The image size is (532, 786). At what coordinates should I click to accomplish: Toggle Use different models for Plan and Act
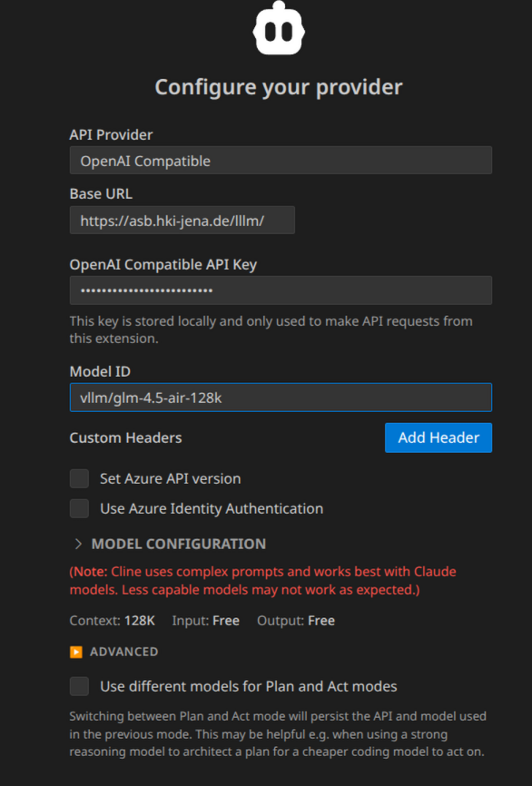(x=79, y=688)
